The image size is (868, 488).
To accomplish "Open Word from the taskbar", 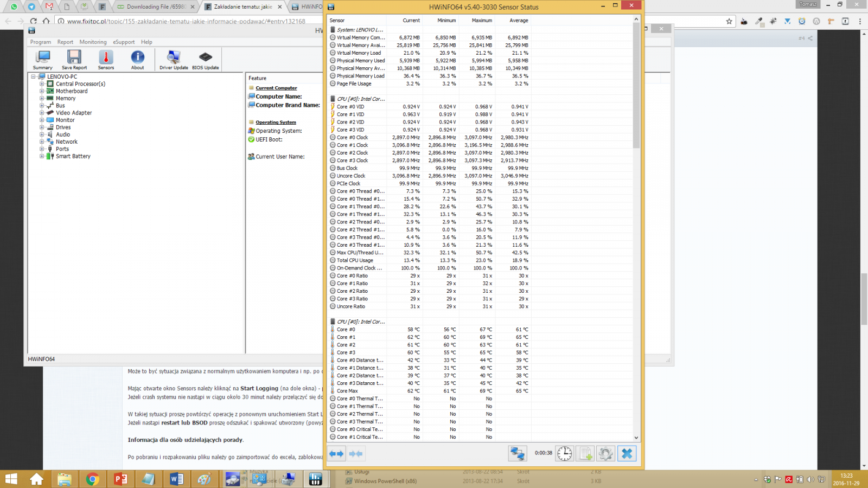I will (176, 479).
